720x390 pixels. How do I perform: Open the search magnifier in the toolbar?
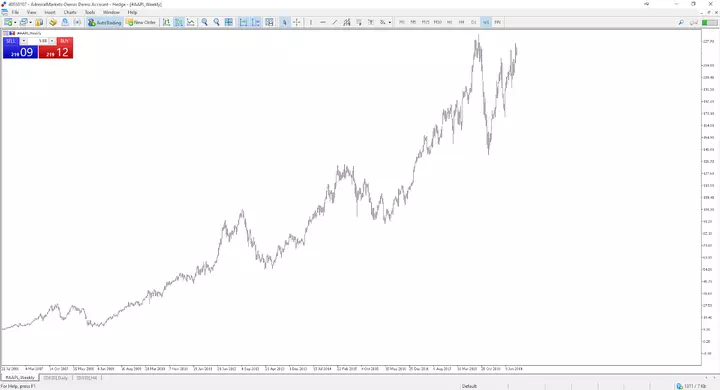[x=681, y=22]
